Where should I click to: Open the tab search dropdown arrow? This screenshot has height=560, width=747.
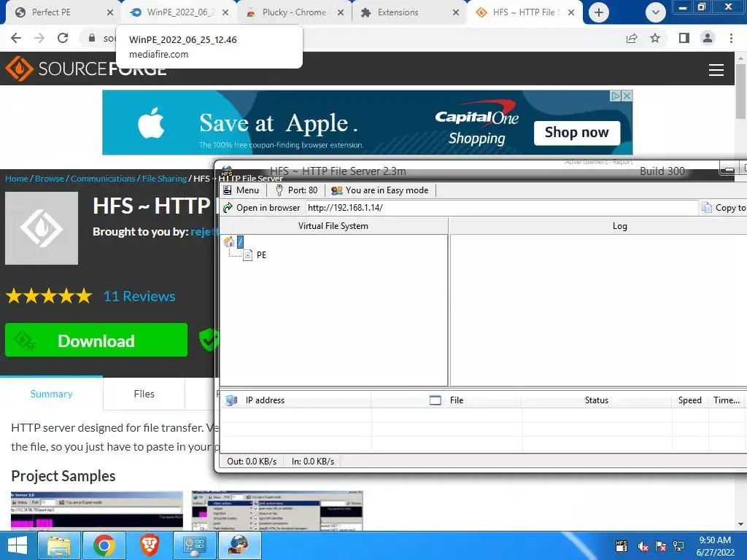coord(656,12)
